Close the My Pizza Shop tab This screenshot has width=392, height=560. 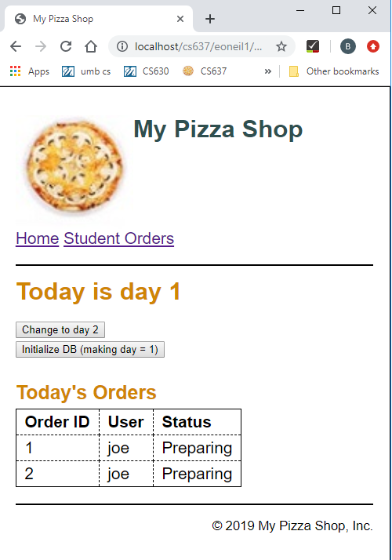[180, 19]
